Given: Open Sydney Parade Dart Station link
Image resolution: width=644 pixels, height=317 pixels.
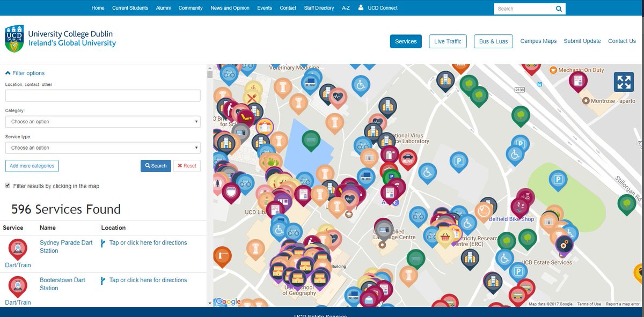Looking at the screenshot, I should 66,247.
